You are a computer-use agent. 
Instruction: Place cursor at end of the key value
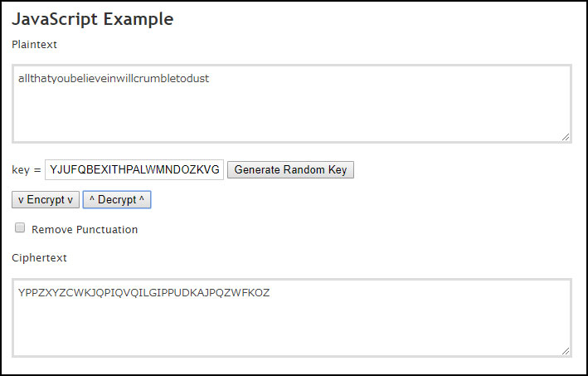click(x=221, y=170)
